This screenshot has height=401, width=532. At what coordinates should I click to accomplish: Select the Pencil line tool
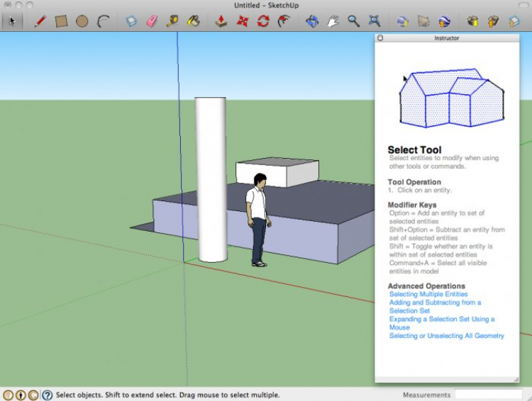pyautogui.click(x=40, y=21)
